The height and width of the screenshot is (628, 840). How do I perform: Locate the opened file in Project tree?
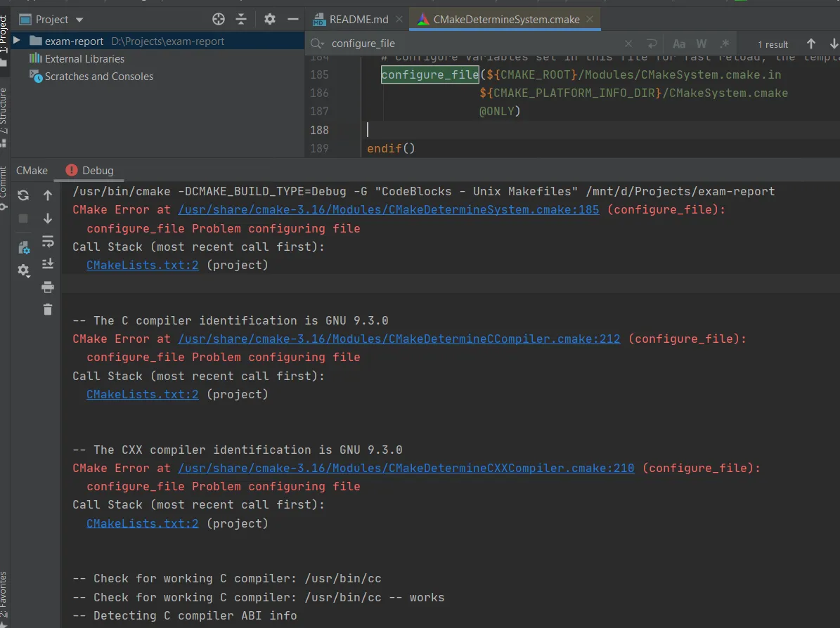tap(219, 20)
